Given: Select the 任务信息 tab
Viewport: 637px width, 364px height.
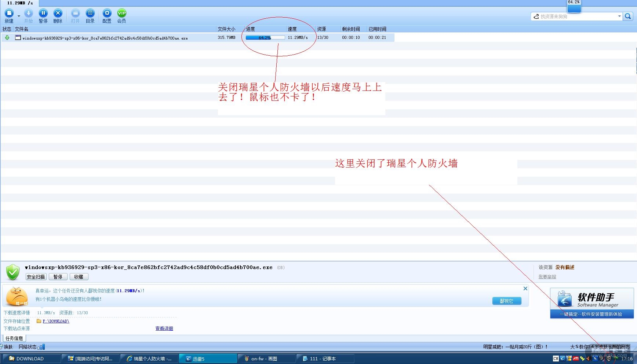Looking at the screenshot, I should [x=14, y=338].
